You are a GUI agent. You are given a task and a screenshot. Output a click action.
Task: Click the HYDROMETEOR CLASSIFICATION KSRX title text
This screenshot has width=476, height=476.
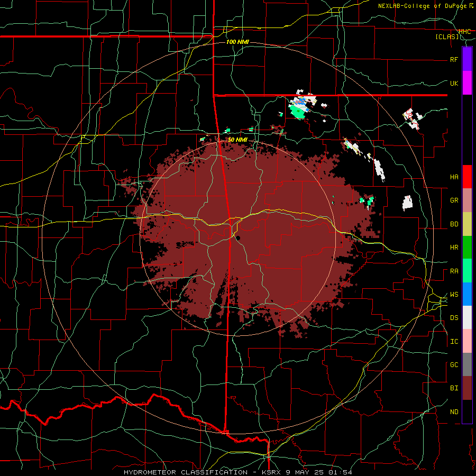tap(237, 472)
